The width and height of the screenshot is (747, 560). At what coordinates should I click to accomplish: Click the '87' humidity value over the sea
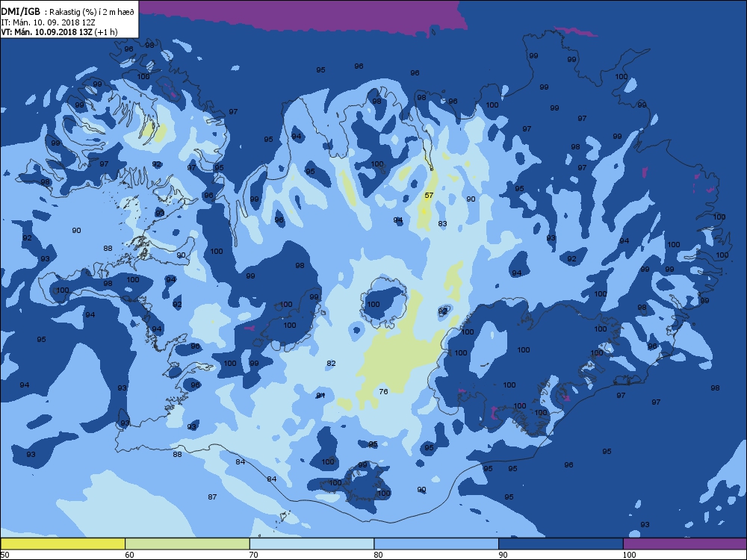[x=212, y=497]
